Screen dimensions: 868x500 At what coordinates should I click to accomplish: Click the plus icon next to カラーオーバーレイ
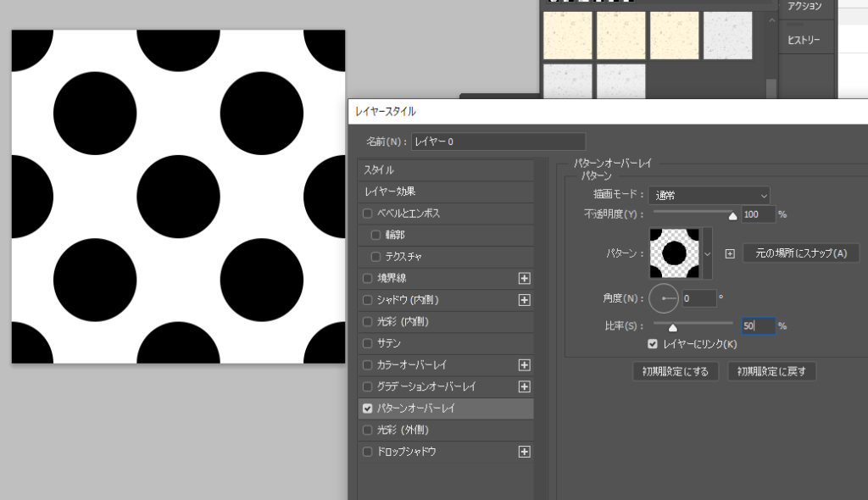[524, 365]
